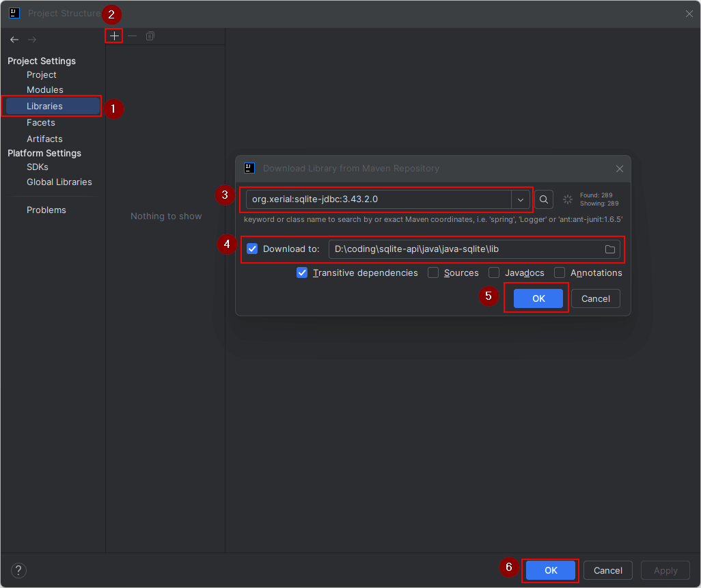The height and width of the screenshot is (588, 701).
Task: Click the minus remove library icon
Action: tap(133, 36)
